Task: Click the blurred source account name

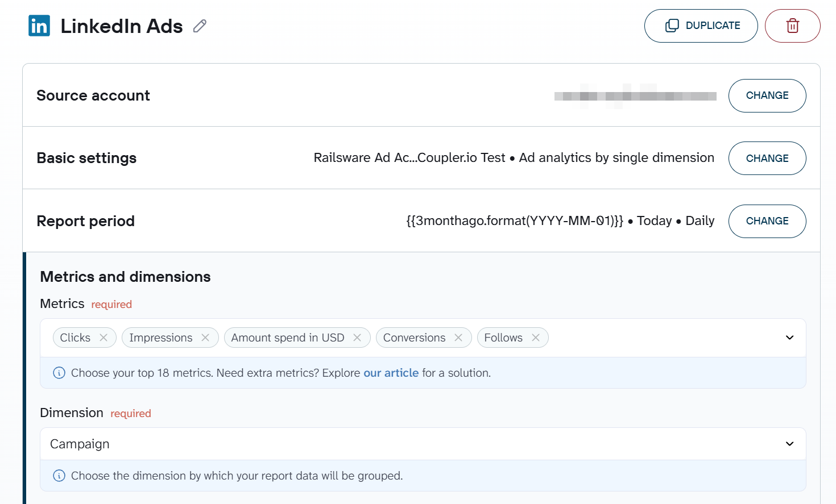Action: 635,96
